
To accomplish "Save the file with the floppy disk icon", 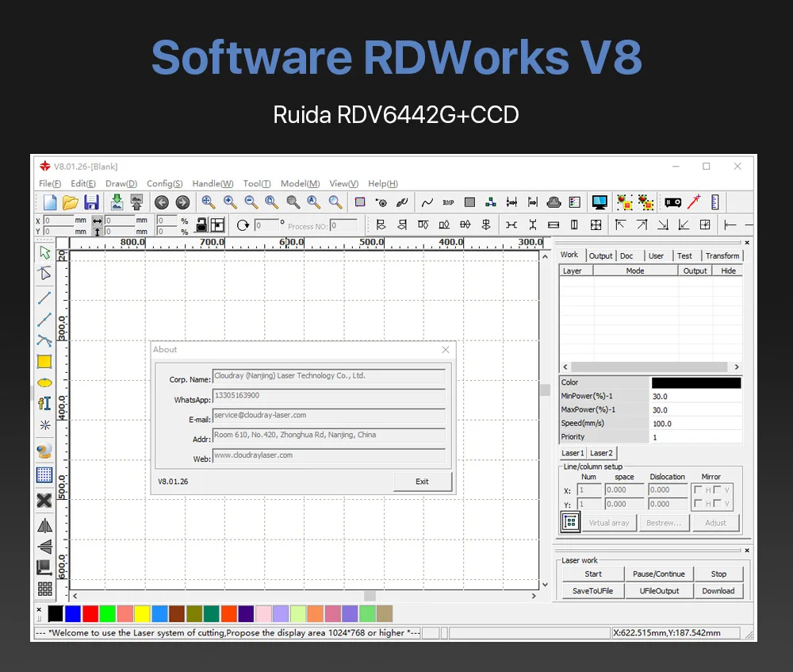I will click(x=91, y=202).
